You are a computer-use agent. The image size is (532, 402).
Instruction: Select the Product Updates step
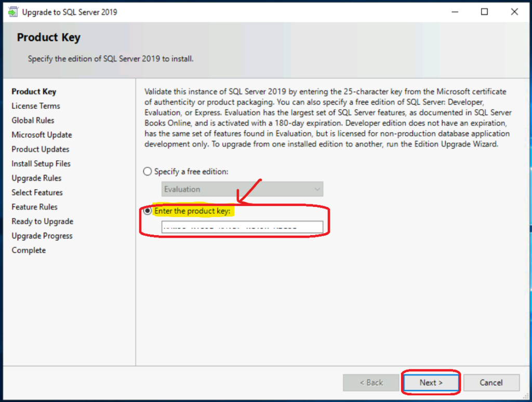point(41,149)
